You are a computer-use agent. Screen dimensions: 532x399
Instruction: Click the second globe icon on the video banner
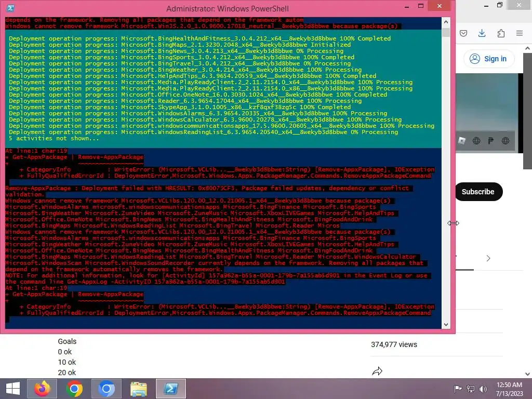506,141
